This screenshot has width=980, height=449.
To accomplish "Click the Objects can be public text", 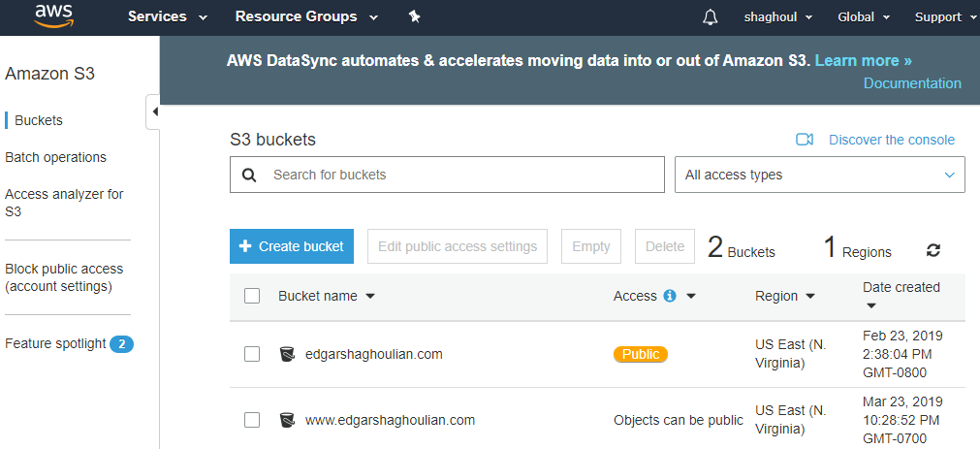I will (x=679, y=420).
